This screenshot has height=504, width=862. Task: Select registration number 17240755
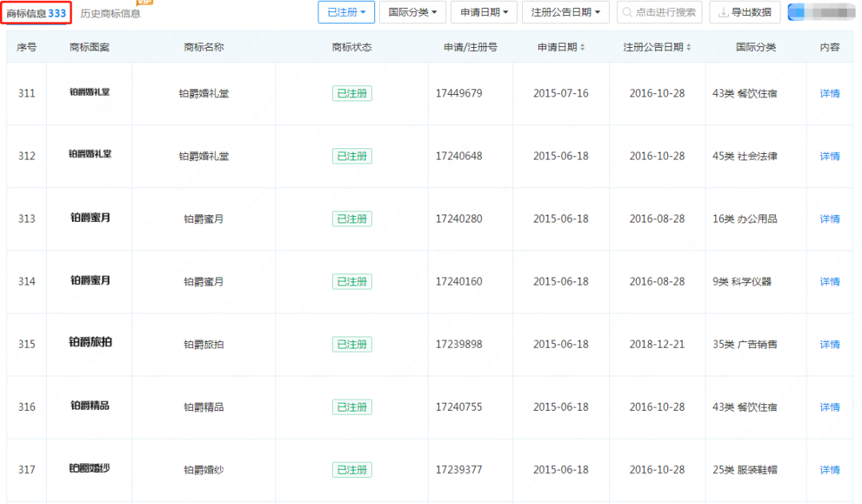pos(459,407)
